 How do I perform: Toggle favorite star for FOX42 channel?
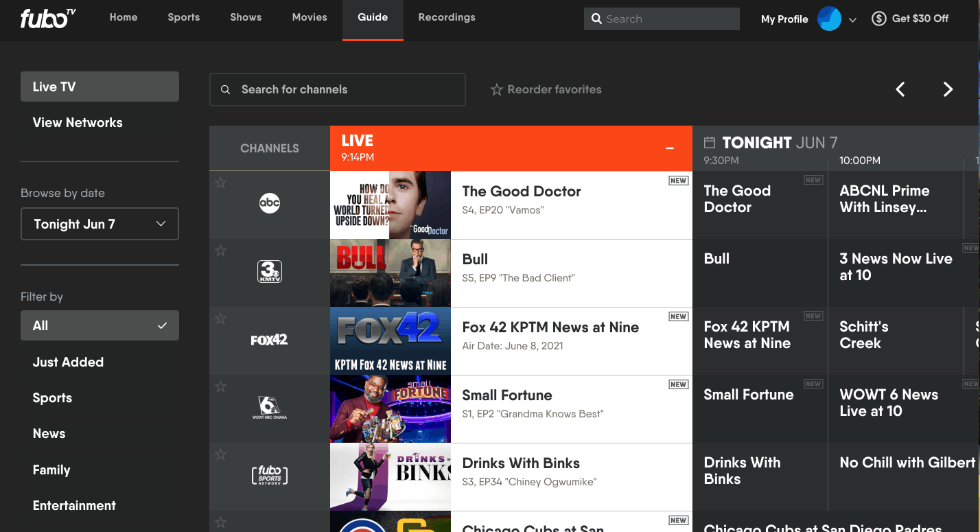[220, 319]
